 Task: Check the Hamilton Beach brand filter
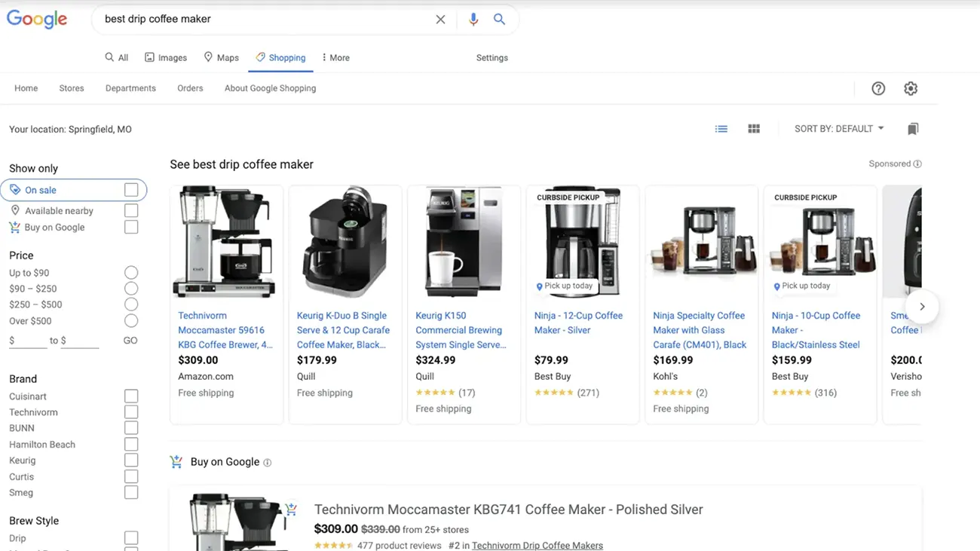tap(131, 445)
